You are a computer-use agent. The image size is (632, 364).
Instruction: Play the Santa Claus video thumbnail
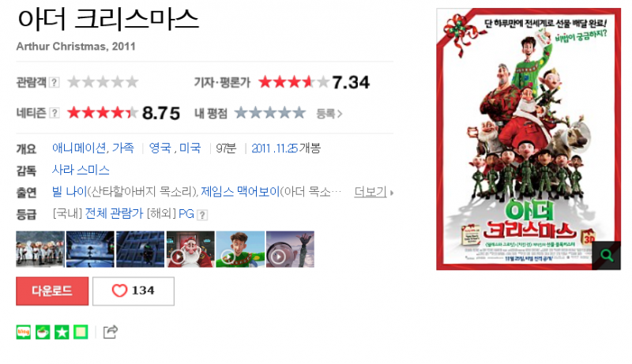click(x=190, y=249)
